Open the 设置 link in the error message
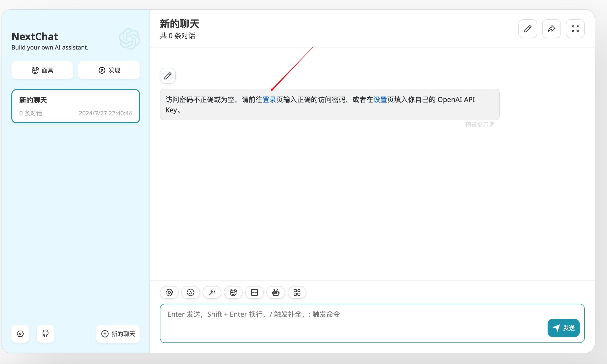 [x=379, y=100]
